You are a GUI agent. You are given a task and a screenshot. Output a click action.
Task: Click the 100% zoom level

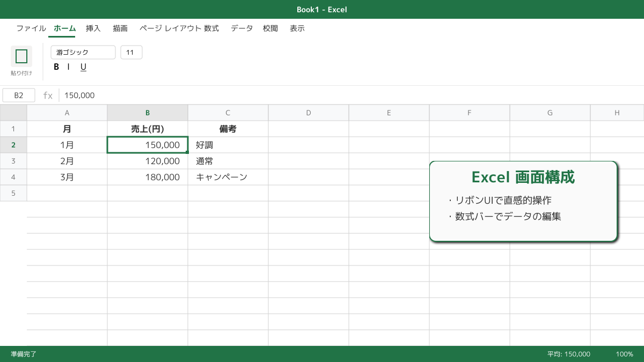(625, 354)
